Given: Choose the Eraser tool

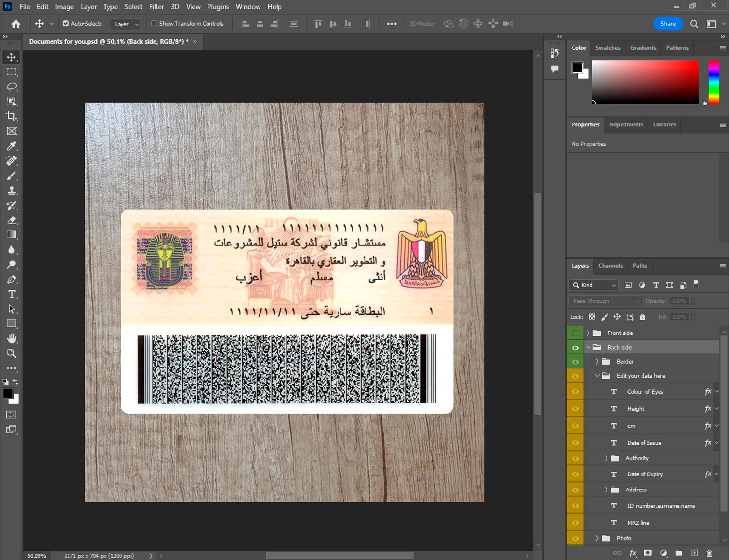Looking at the screenshot, I should click(x=11, y=220).
